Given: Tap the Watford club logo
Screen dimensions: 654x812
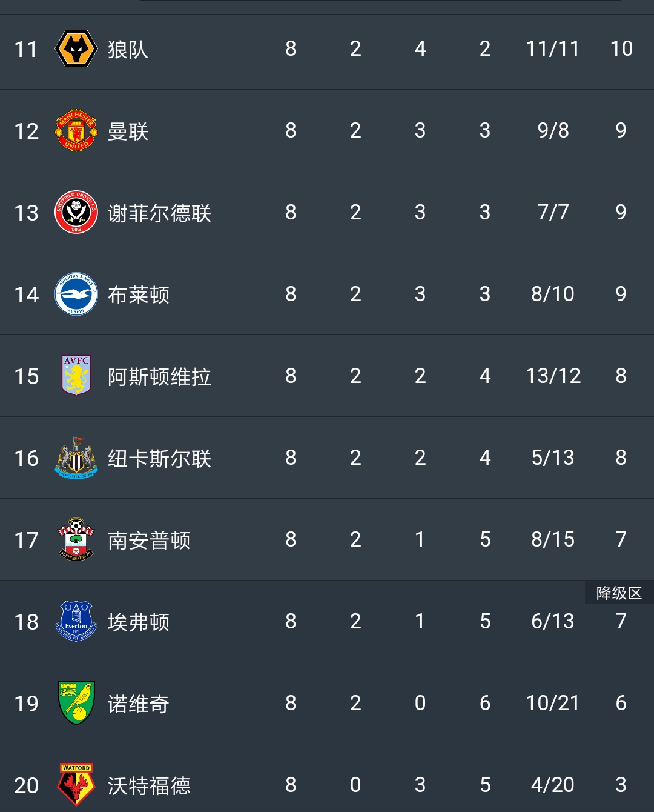Looking at the screenshot, I should pos(76,785).
